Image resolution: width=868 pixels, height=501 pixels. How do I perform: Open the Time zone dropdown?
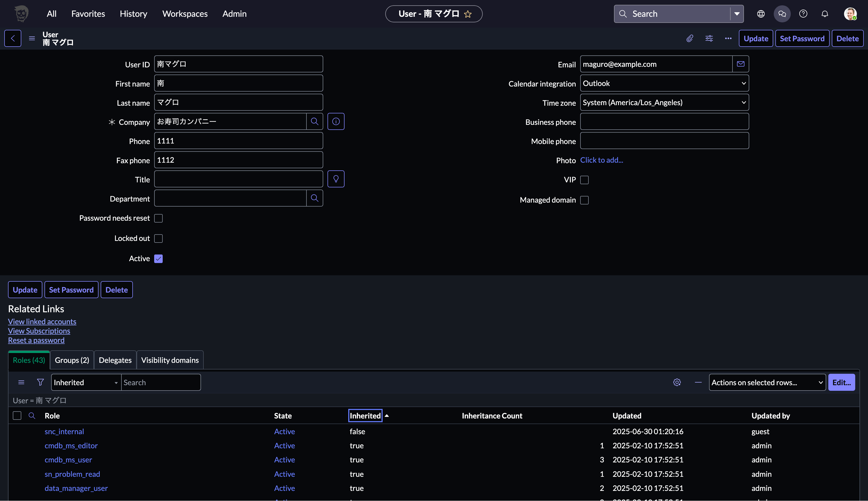click(664, 102)
